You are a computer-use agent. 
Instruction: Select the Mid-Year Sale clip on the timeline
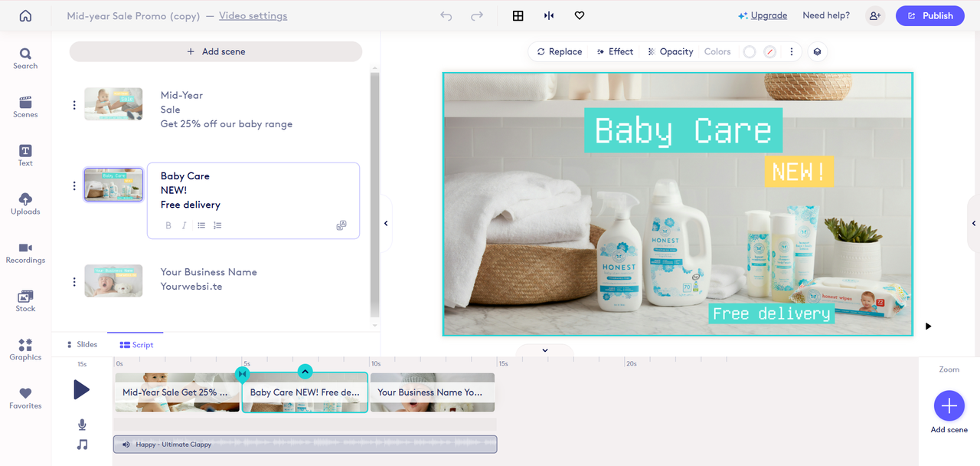point(178,392)
